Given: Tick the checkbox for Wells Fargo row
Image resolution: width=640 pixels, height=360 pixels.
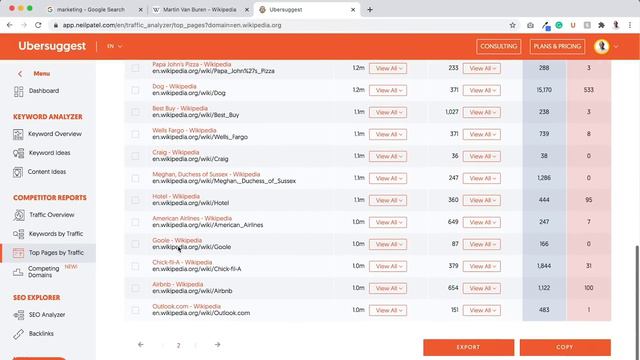Looking at the screenshot, I should 135,134.
